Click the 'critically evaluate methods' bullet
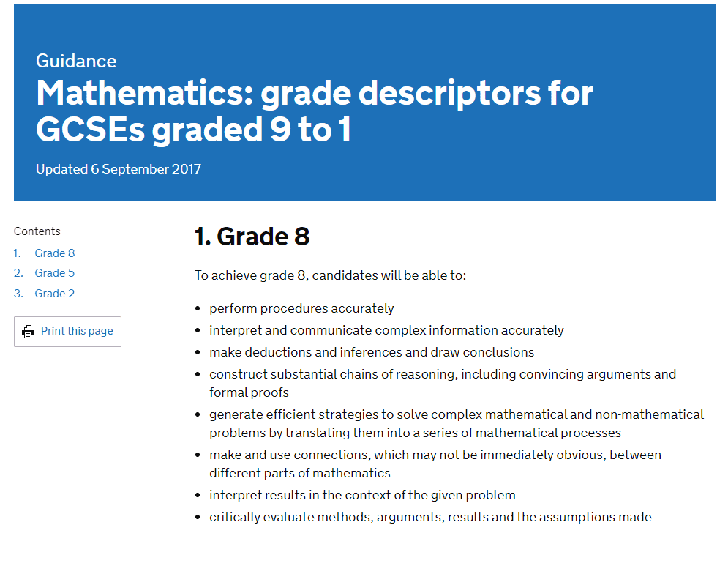The image size is (728, 566). [430, 517]
